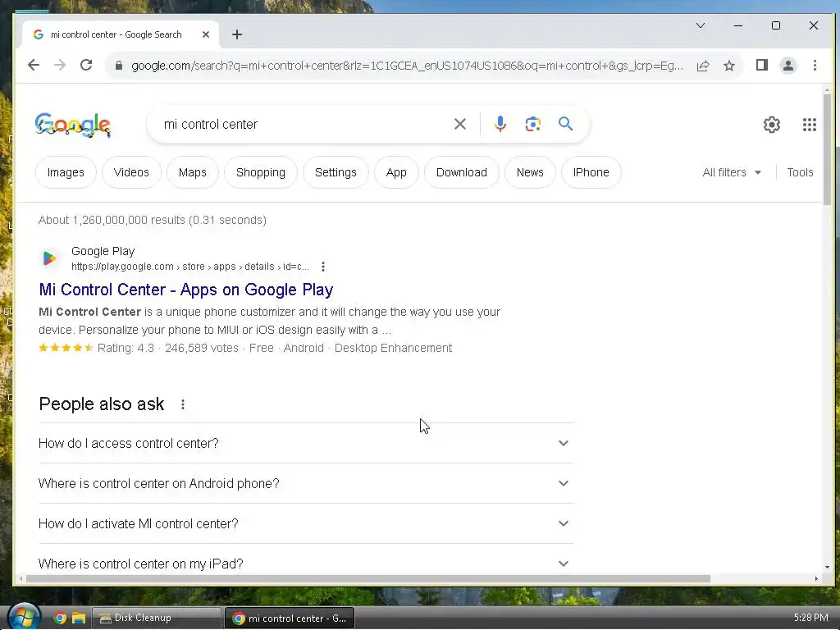Switch to News results
840x630 pixels.
(x=530, y=172)
